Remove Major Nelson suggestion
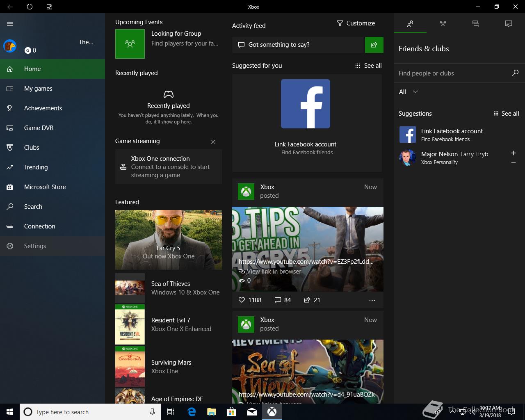Screen dimensions: 525x420 point(514,163)
